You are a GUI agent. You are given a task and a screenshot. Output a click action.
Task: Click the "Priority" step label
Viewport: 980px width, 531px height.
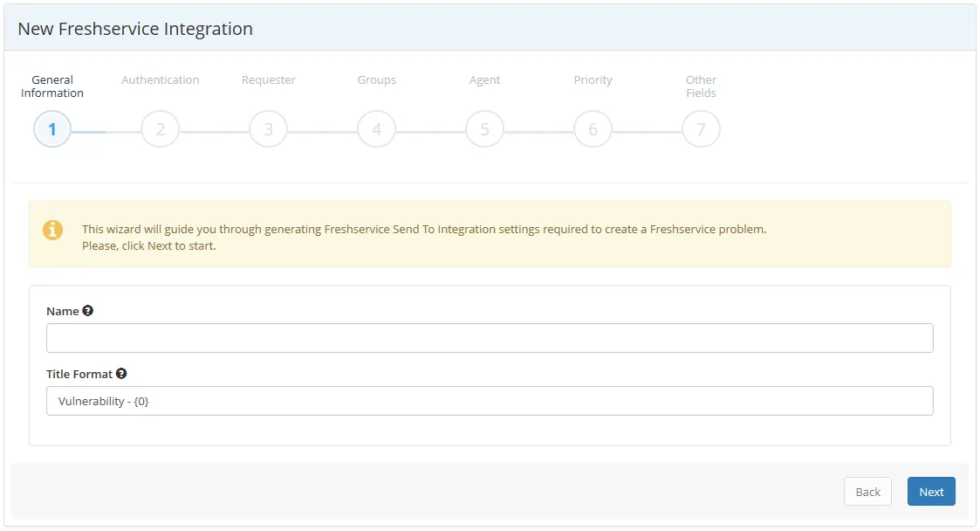click(593, 80)
